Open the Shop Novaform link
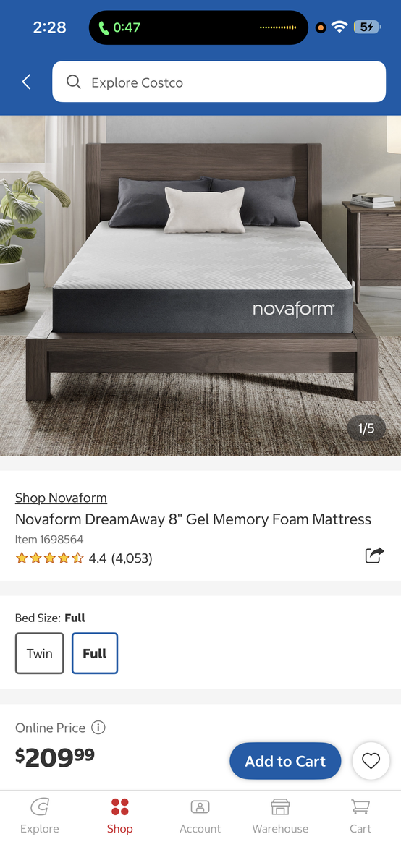 pyautogui.click(x=61, y=498)
